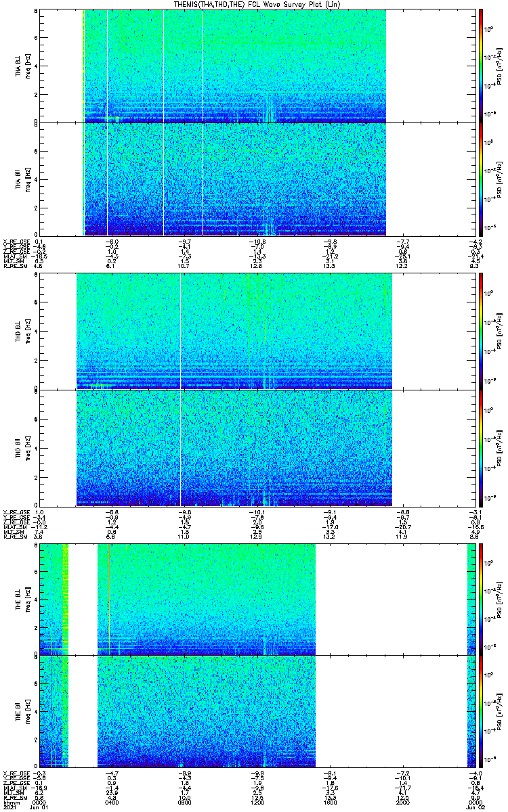The image size is (508, 812).
Task: Click the 'THA B⊥ freq [Hz]' axis label
Action: (x=22, y=66)
